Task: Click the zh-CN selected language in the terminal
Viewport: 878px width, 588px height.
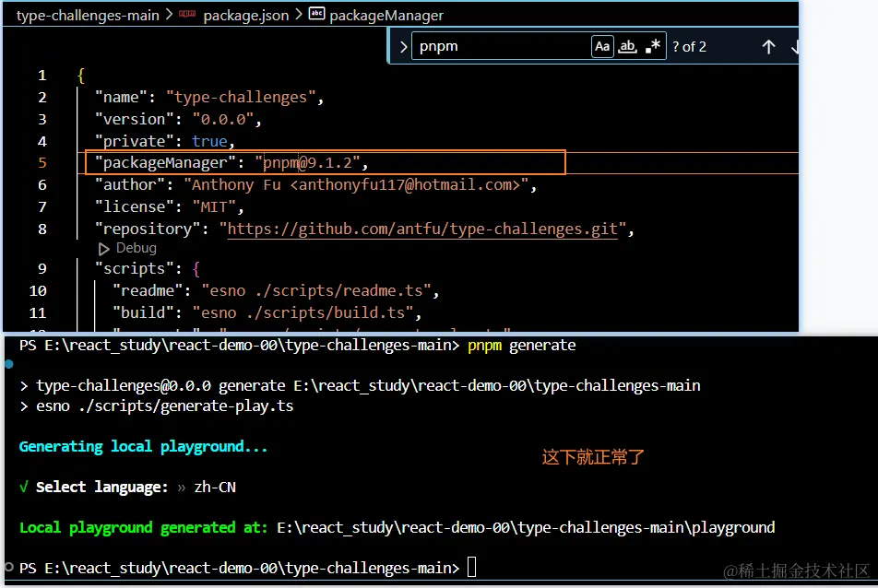Action: pyautogui.click(x=215, y=488)
